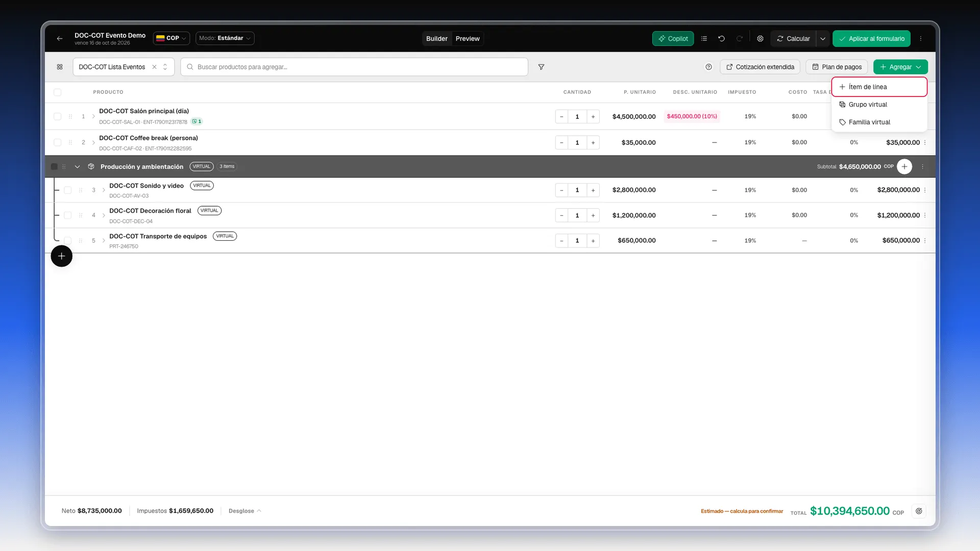Check the Salón principal row checkbox

[58, 116]
